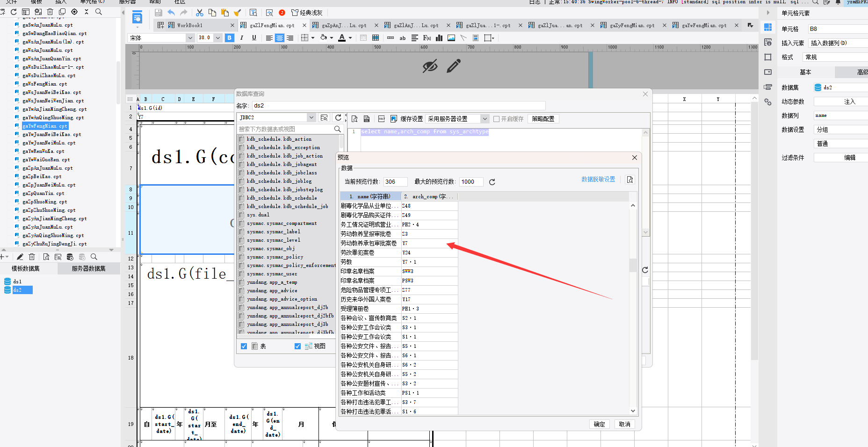The width and height of the screenshot is (868, 447).
Task: Click the pencil edit icon on canvas header
Action: (x=454, y=66)
